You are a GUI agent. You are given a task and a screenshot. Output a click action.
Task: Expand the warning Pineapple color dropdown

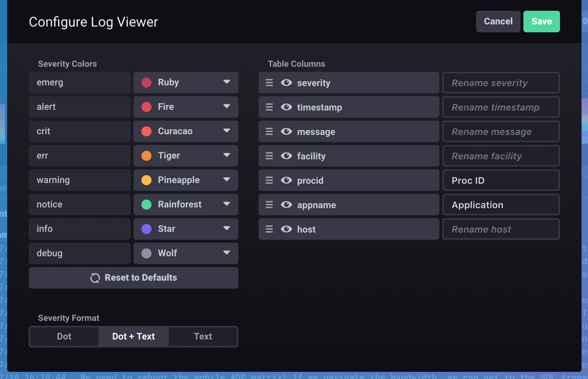(x=227, y=180)
